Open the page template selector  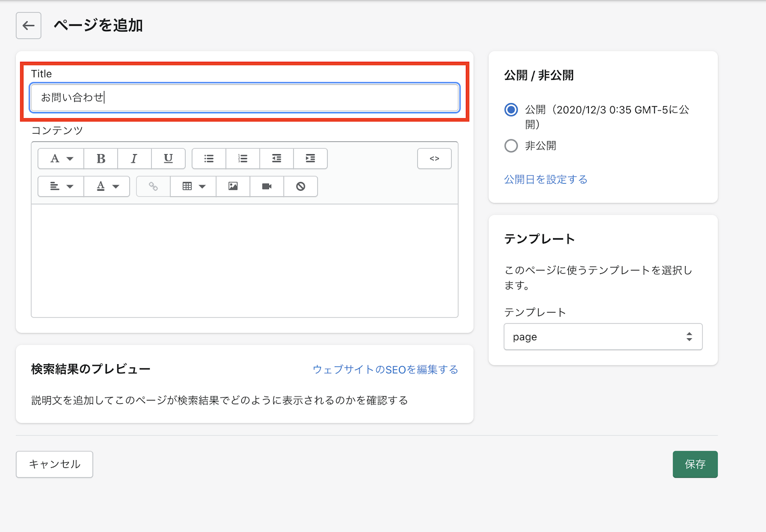603,337
